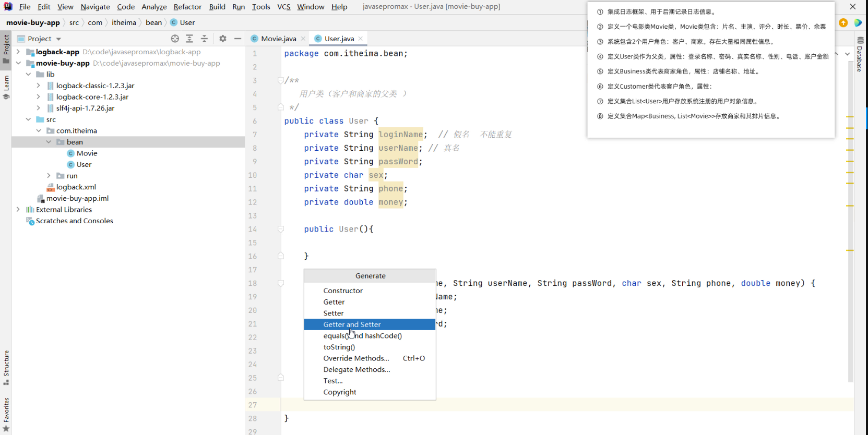
Task: Hide the Project panel with minus icon
Action: coord(237,39)
